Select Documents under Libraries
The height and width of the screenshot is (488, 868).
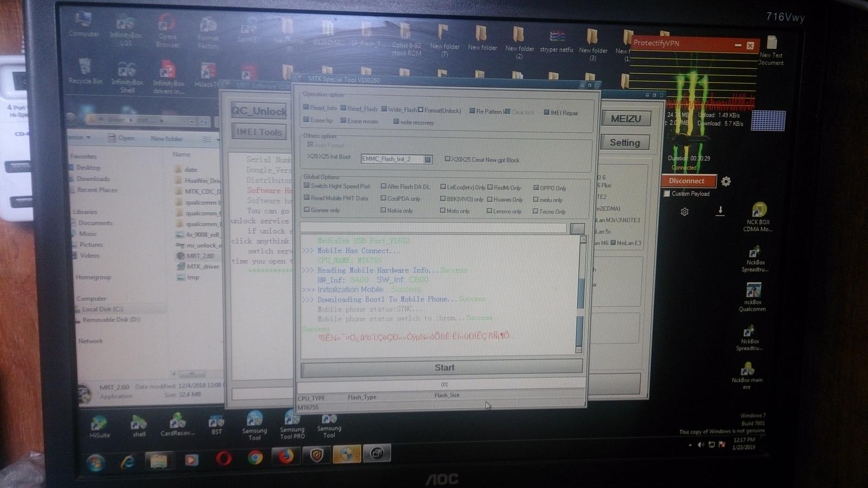95,223
